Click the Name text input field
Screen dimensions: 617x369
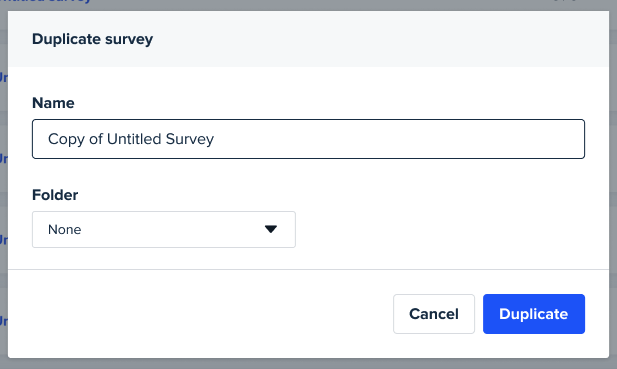tap(308, 139)
